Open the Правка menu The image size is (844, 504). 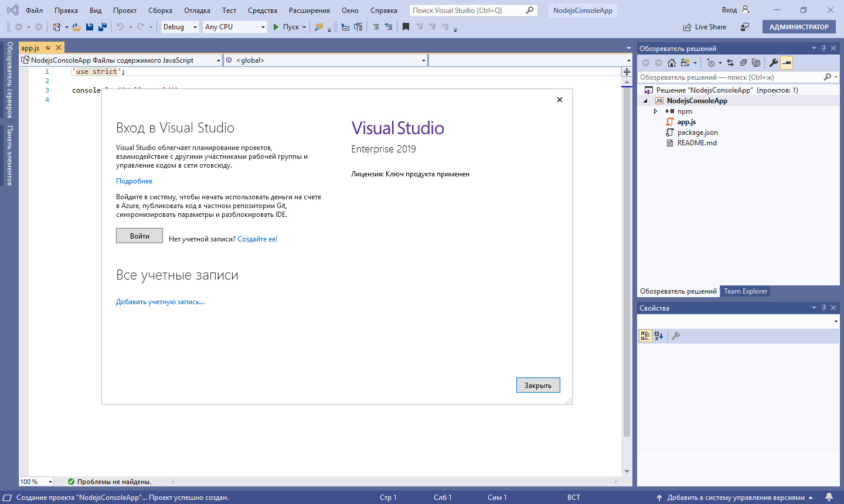click(x=66, y=11)
